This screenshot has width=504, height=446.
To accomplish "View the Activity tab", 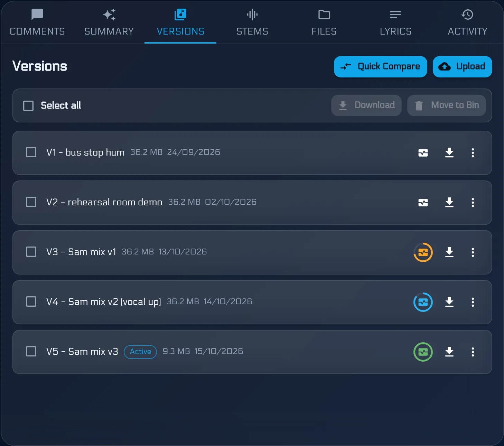I will click(x=467, y=22).
